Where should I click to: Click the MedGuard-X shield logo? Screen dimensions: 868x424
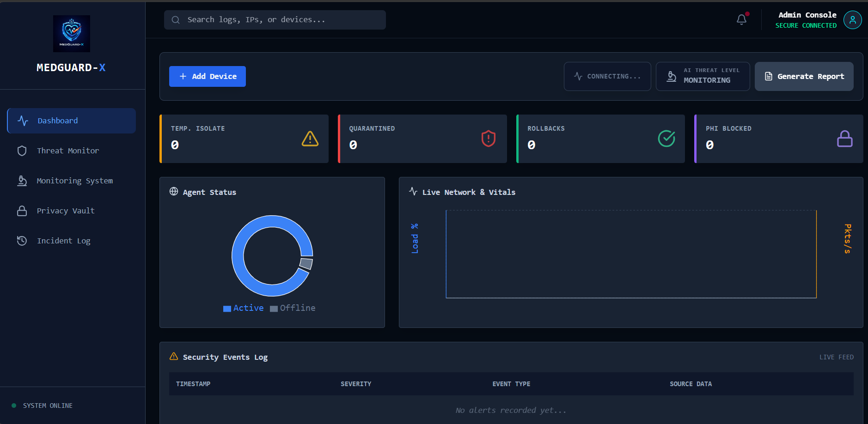[x=71, y=33]
